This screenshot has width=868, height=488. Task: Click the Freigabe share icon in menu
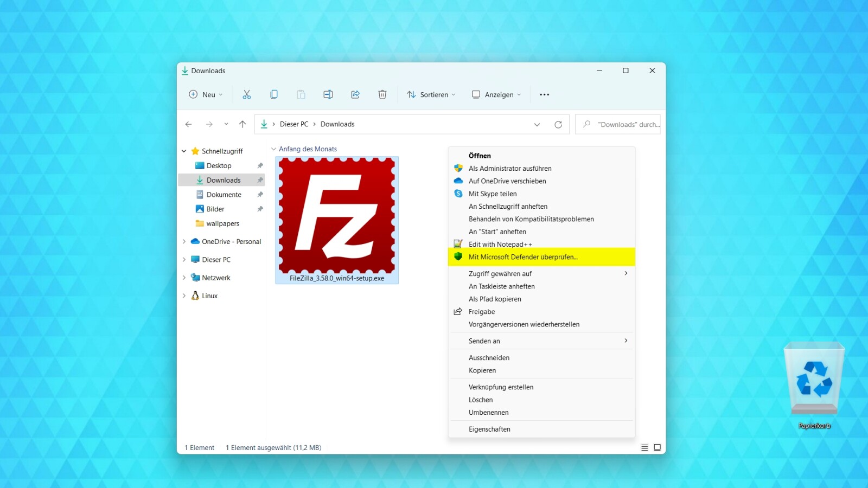pos(458,312)
